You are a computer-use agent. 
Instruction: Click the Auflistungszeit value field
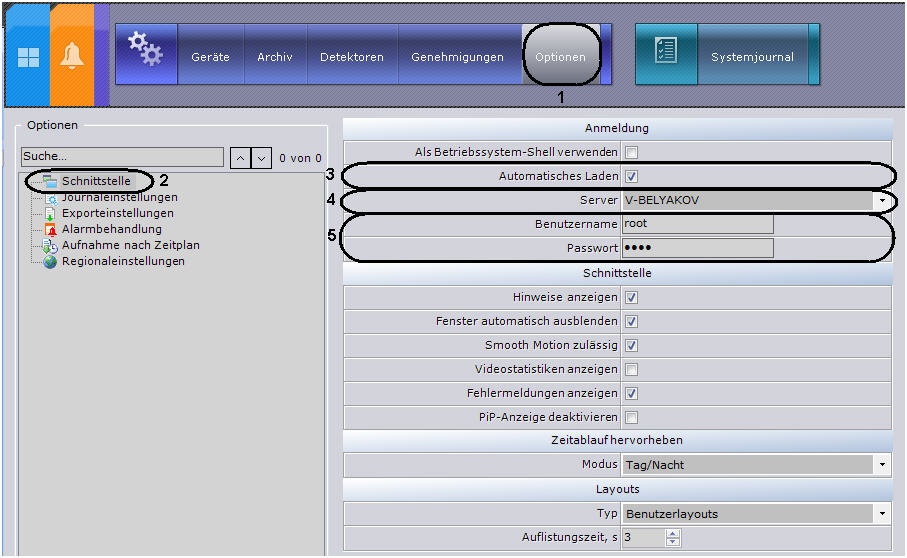click(644, 538)
